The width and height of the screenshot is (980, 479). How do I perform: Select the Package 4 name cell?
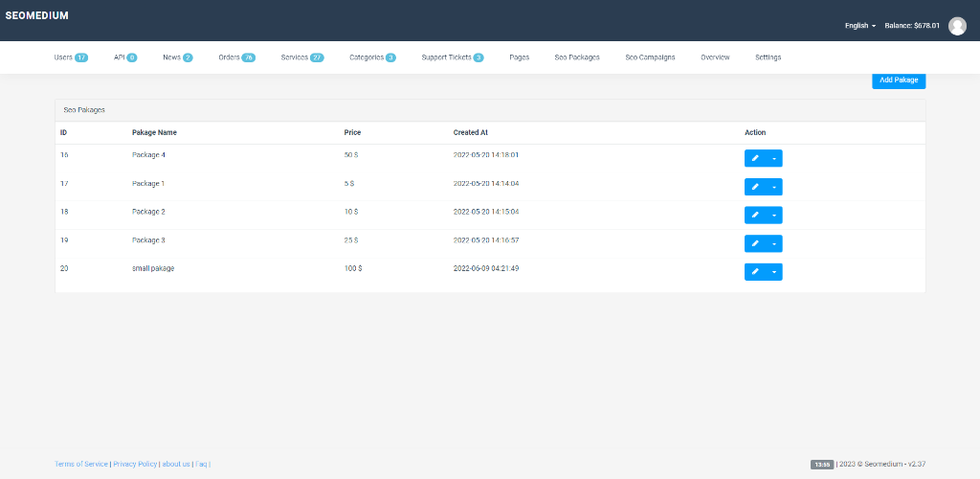pos(148,154)
